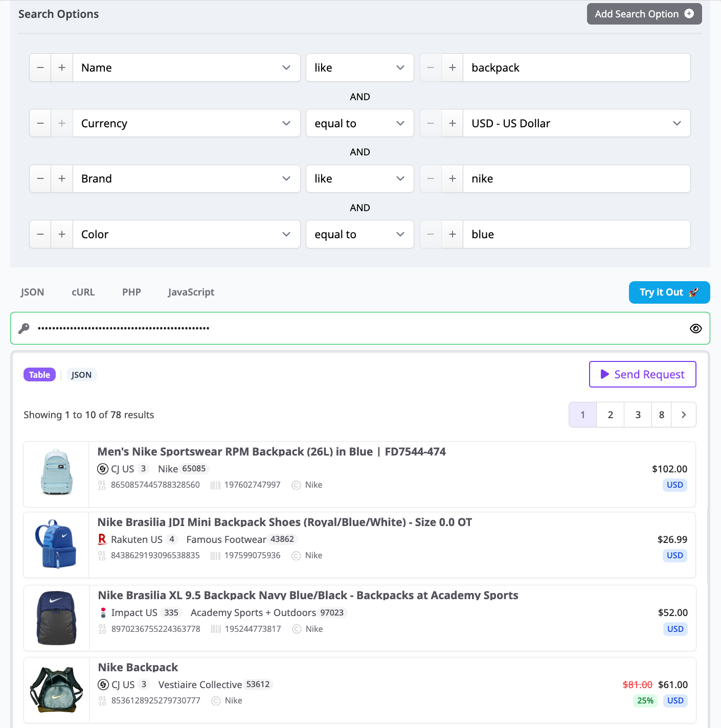Screen dimensions: 721x728
Task: Go to results page 2
Action: pyautogui.click(x=610, y=415)
